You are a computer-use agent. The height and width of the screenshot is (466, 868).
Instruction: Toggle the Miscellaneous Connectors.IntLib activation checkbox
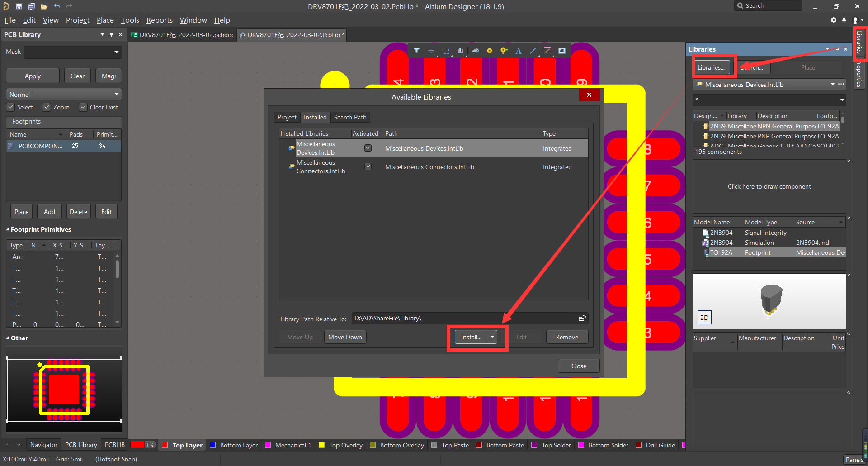(368, 166)
